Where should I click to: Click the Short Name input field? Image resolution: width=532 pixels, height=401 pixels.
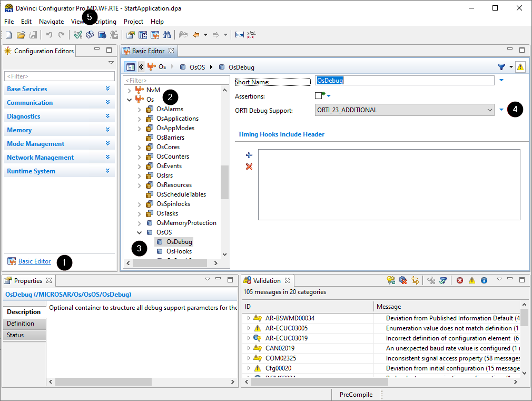[405, 80]
